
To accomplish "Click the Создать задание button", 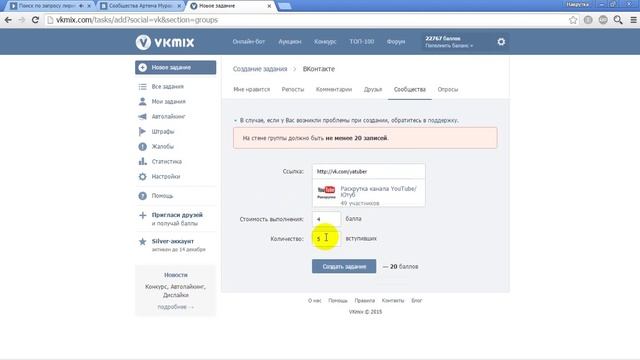I will (344, 267).
